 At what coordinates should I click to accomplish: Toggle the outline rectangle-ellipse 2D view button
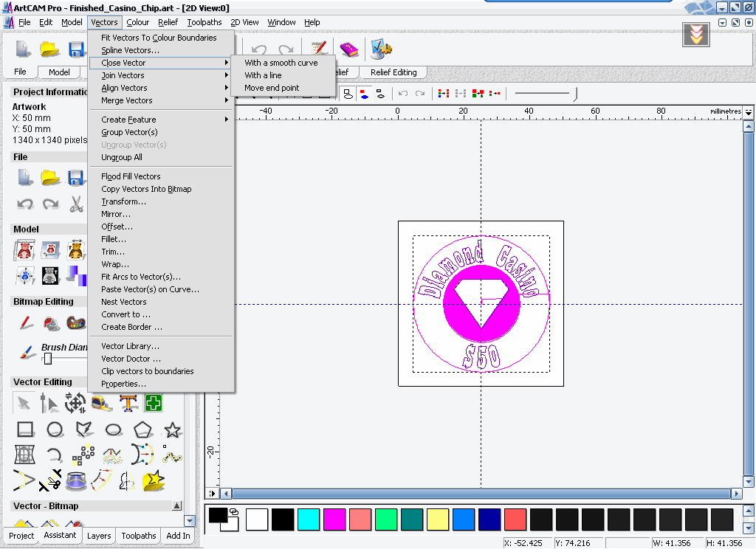(x=348, y=94)
